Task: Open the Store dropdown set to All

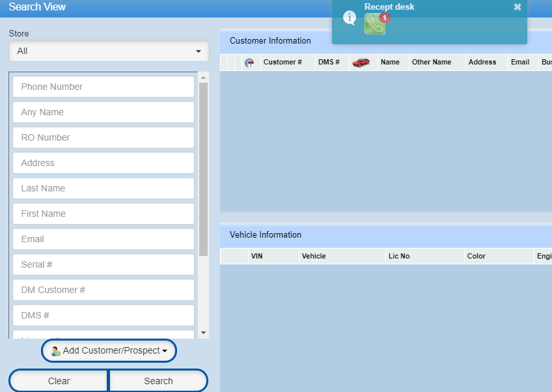Action: [x=109, y=51]
